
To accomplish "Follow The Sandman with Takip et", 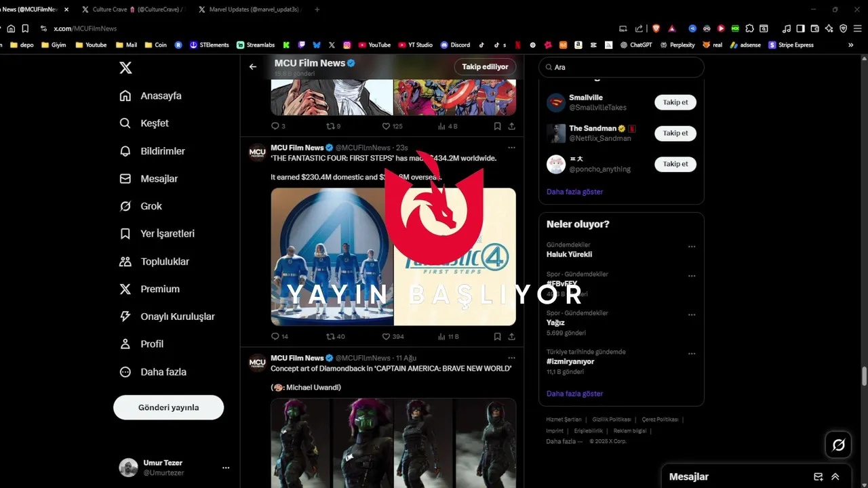I will [675, 133].
